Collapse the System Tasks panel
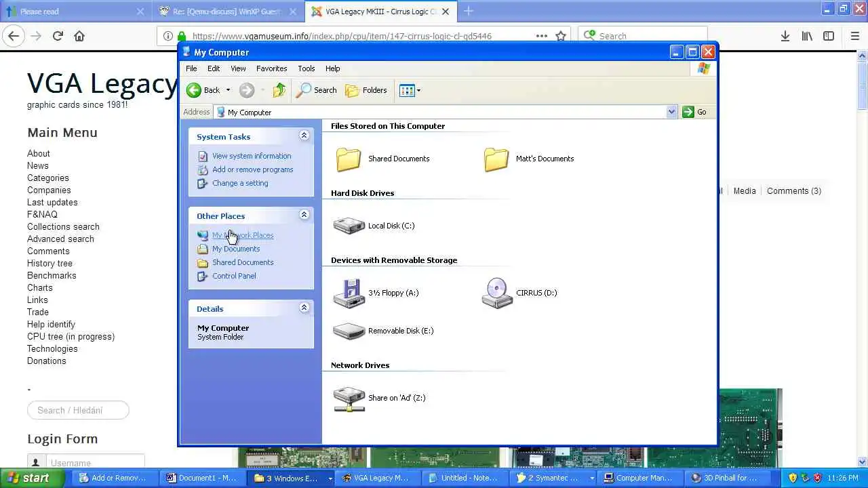Image resolution: width=868 pixels, height=488 pixels. coord(304,136)
